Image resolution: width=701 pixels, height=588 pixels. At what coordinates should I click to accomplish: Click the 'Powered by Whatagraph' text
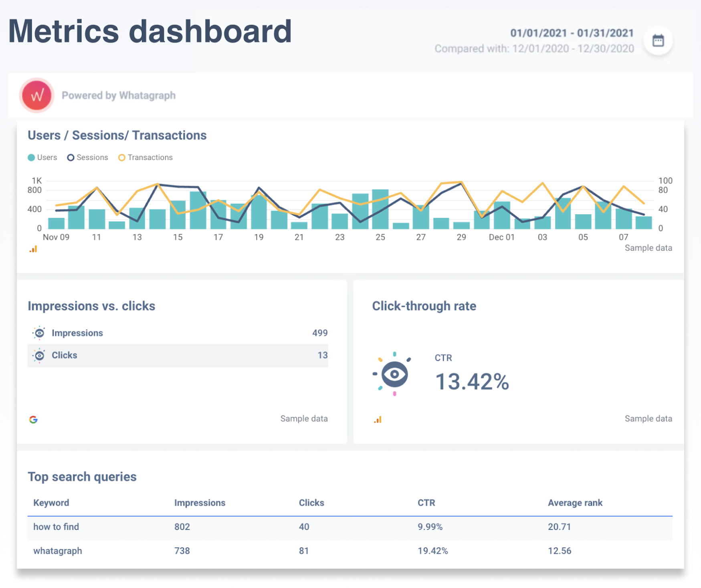point(119,95)
